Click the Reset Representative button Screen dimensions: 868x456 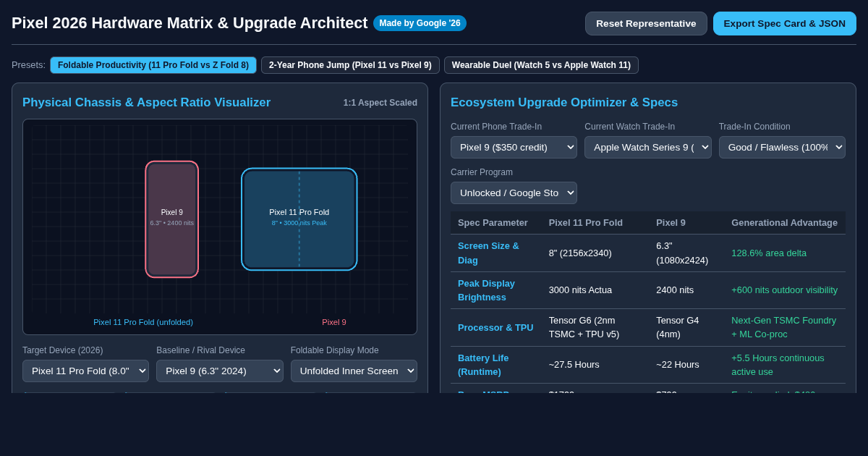pyautogui.click(x=646, y=23)
